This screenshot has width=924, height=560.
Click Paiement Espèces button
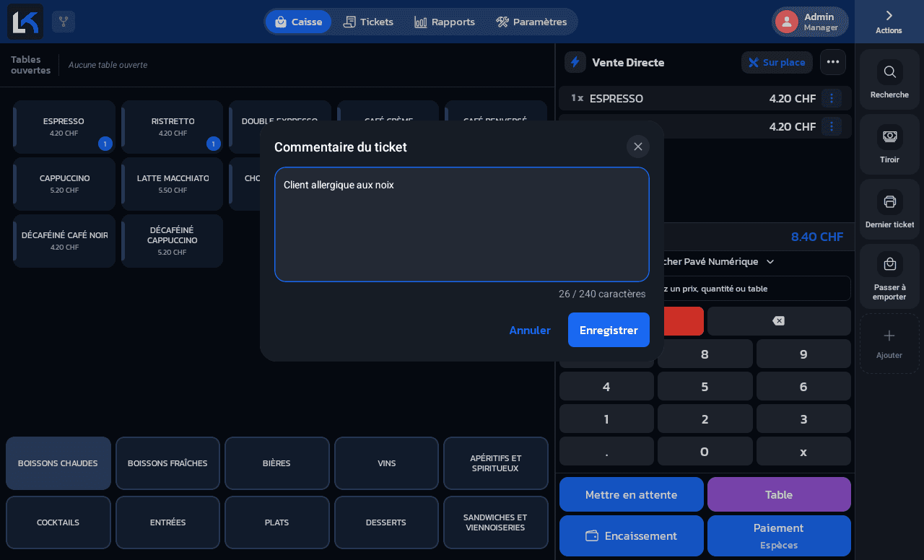(x=779, y=535)
